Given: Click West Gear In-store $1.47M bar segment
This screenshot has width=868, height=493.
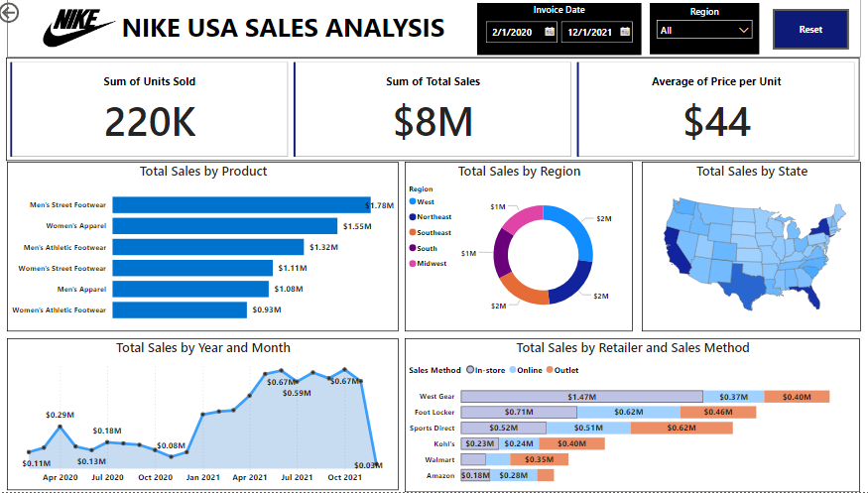Looking at the screenshot, I should (x=582, y=397).
